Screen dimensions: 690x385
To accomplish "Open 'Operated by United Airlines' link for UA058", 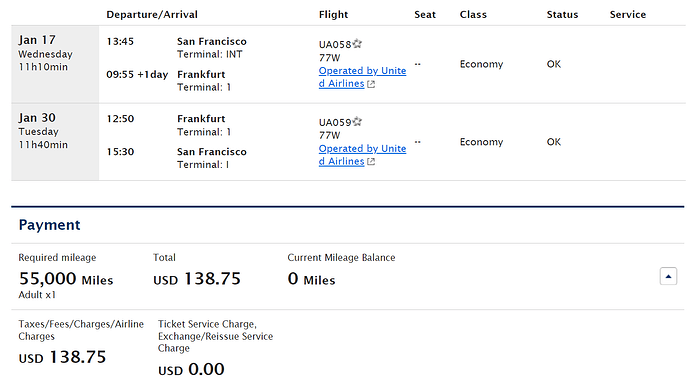I will pyautogui.click(x=362, y=77).
